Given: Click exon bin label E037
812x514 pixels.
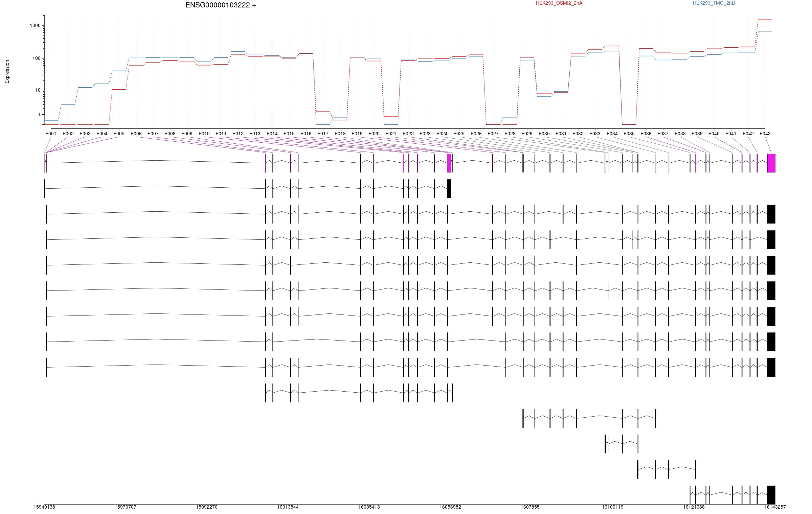Looking at the screenshot, I should click(x=663, y=134).
